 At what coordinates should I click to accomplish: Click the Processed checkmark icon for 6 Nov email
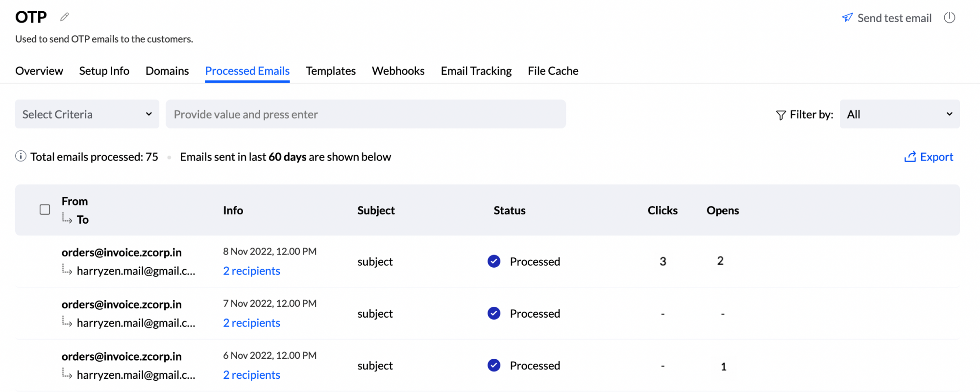pos(494,365)
